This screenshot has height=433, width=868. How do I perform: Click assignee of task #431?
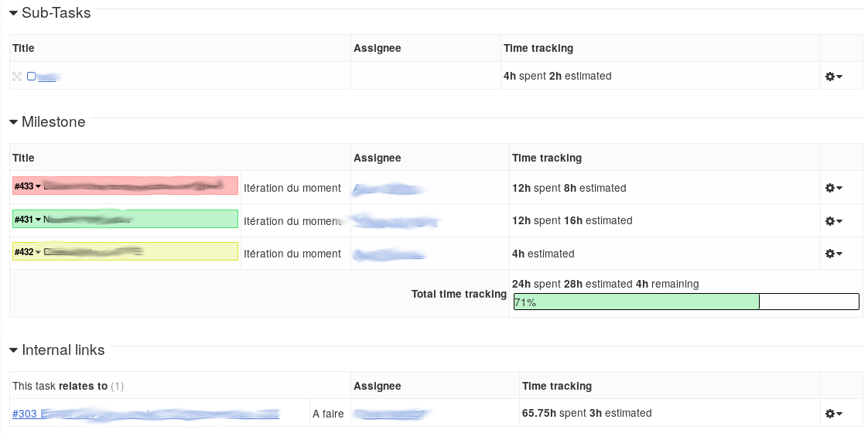(x=396, y=222)
